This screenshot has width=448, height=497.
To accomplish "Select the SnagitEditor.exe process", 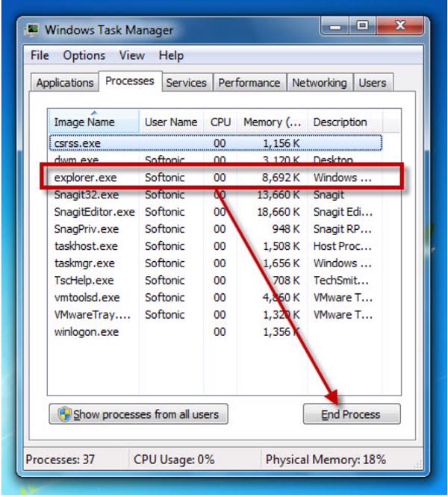I will tap(216, 212).
